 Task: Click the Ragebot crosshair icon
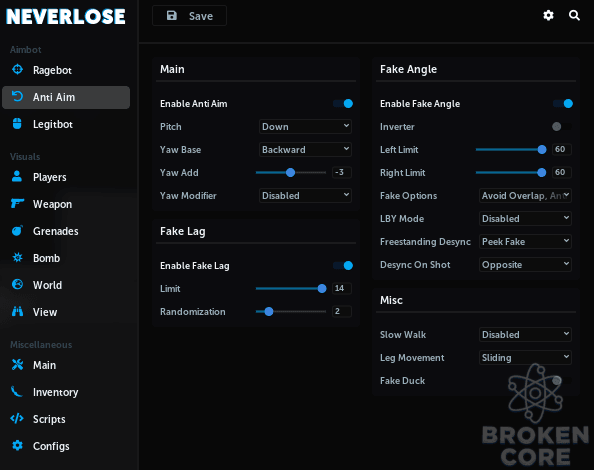17,69
